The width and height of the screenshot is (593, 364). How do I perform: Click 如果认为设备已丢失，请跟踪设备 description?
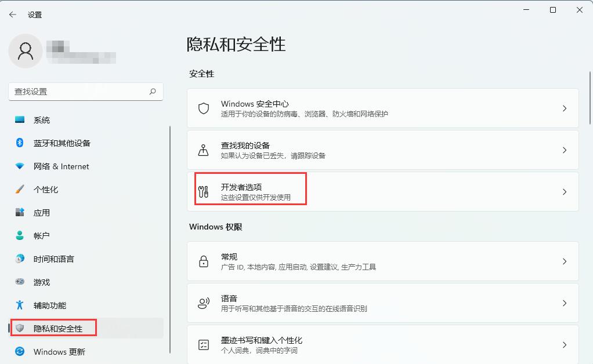point(273,155)
